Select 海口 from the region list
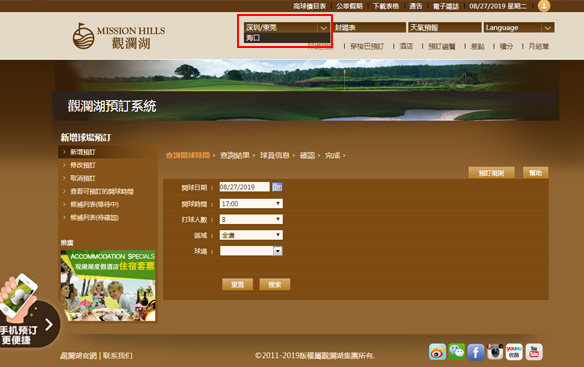Viewport: 584px width, 367px height. tap(286, 38)
